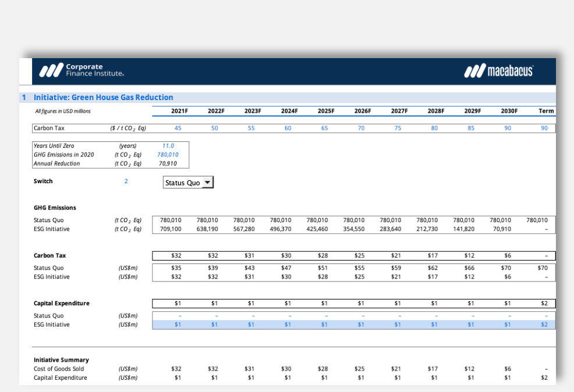This screenshot has width=574, height=392.
Task: Select the Switch value cell showing 2
Action: pos(126,181)
